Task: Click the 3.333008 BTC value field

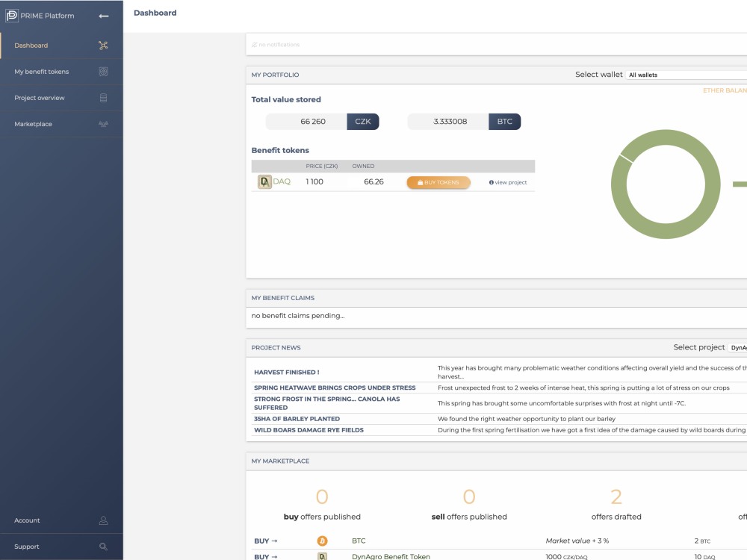Action: click(x=447, y=122)
